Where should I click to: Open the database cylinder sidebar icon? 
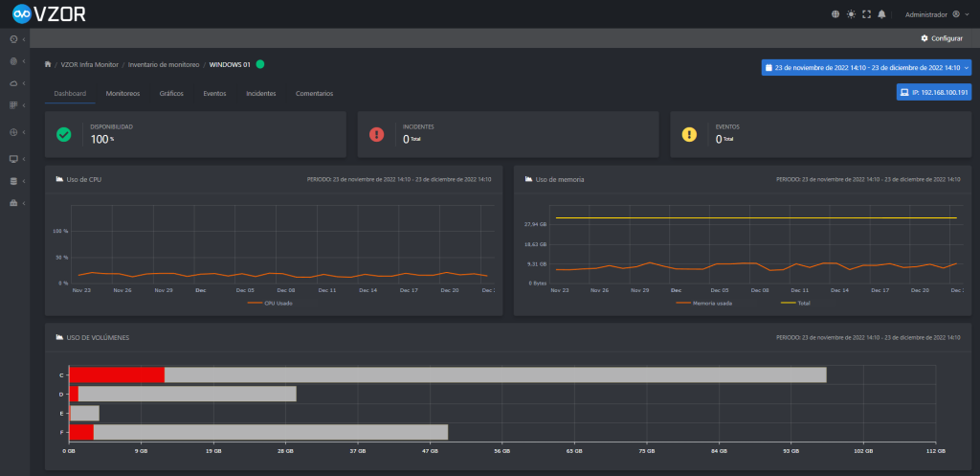13,181
